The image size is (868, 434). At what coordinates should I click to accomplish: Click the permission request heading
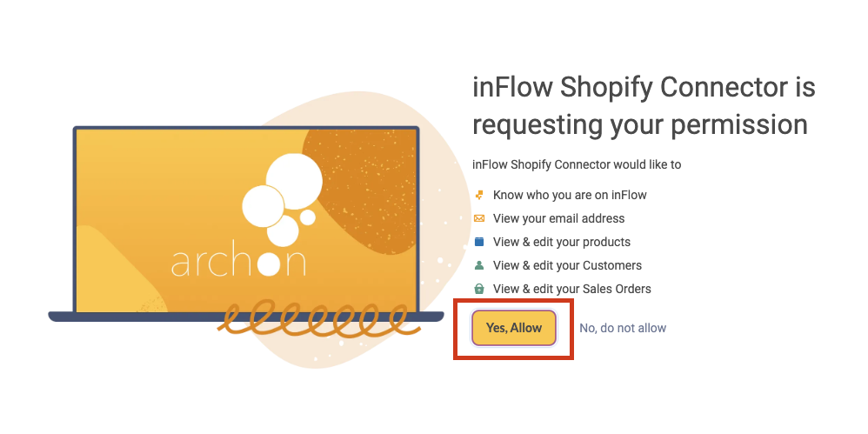[644, 106]
